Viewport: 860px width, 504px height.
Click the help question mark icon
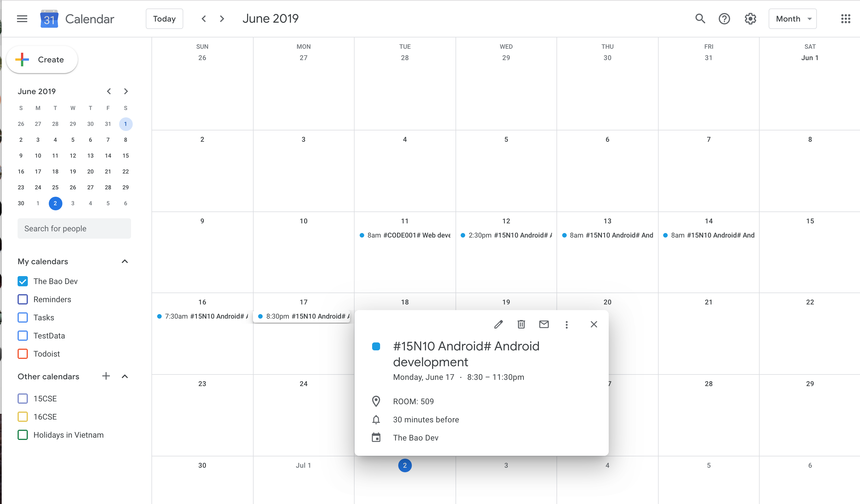[x=724, y=19]
